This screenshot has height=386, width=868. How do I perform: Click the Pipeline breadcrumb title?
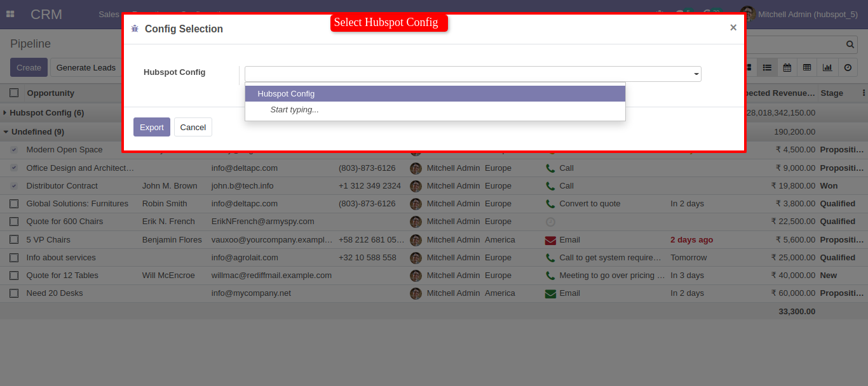coord(31,44)
